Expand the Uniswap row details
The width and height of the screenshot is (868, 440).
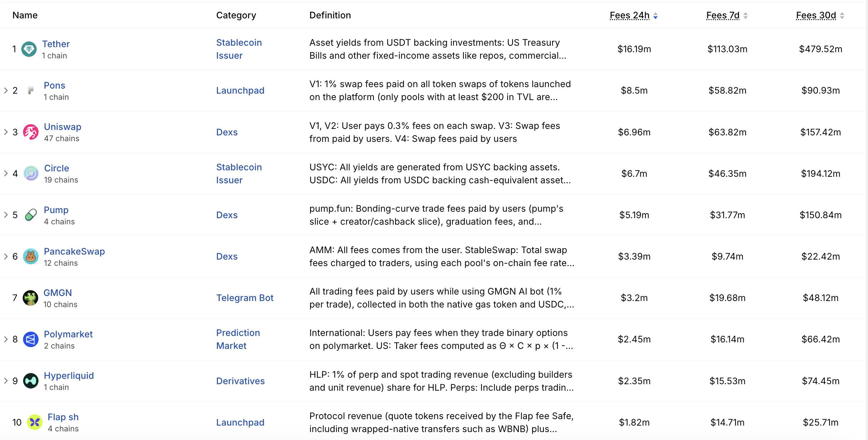tap(6, 132)
